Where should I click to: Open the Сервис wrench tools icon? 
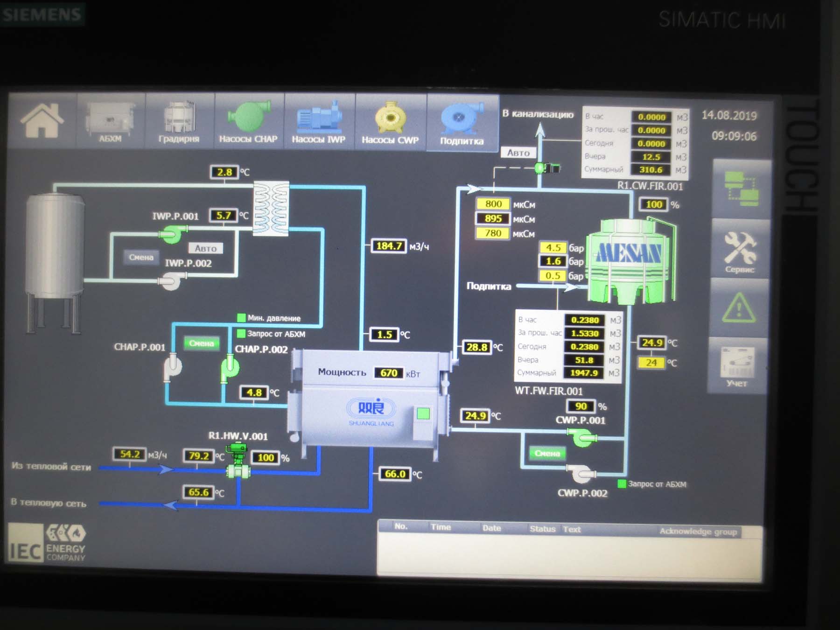740,252
